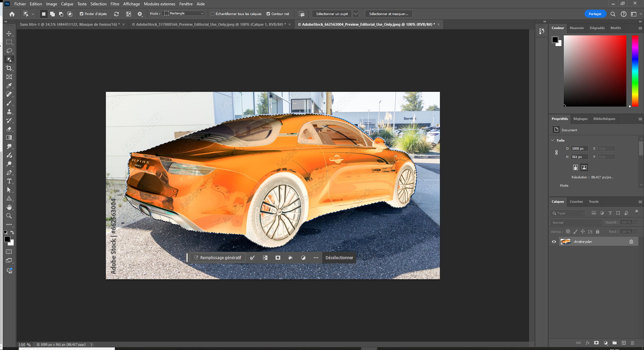Screen dimensions: 644x350
Task: Open dropdown arrow beside Sélectionner un sujet
Action: click(x=356, y=14)
